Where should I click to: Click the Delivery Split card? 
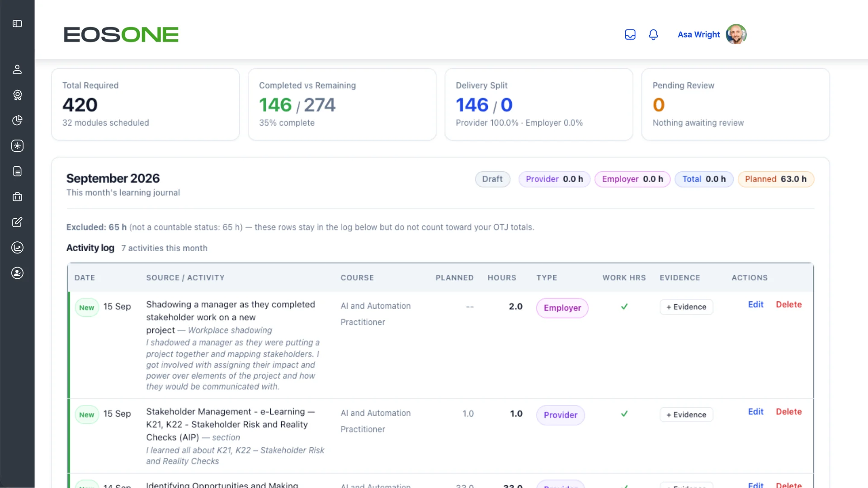click(x=538, y=104)
